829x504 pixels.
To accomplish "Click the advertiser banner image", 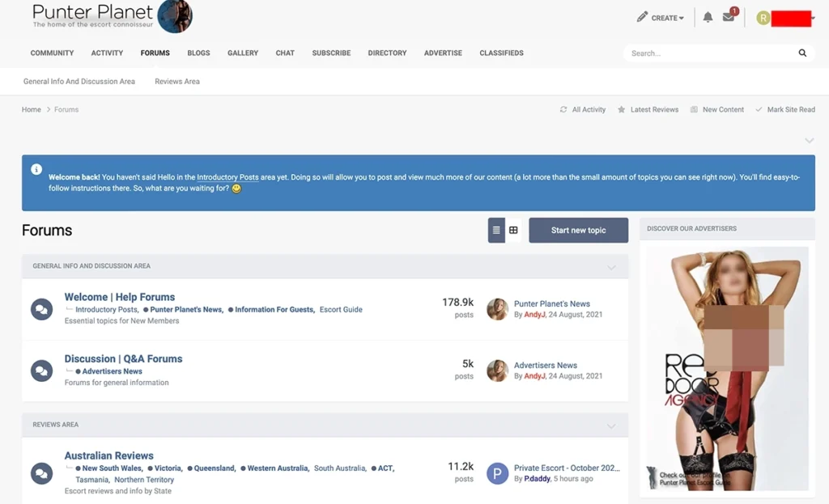I will pyautogui.click(x=727, y=369).
